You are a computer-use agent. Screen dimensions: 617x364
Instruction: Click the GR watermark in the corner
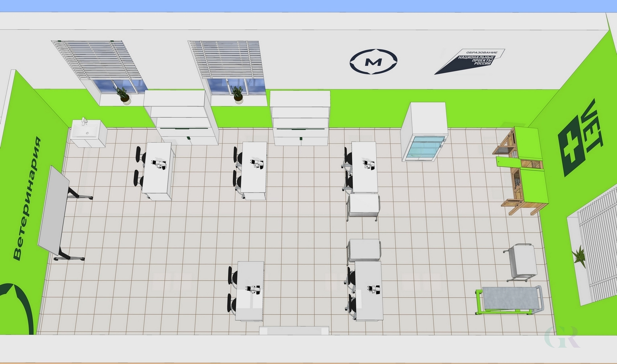(x=563, y=338)
